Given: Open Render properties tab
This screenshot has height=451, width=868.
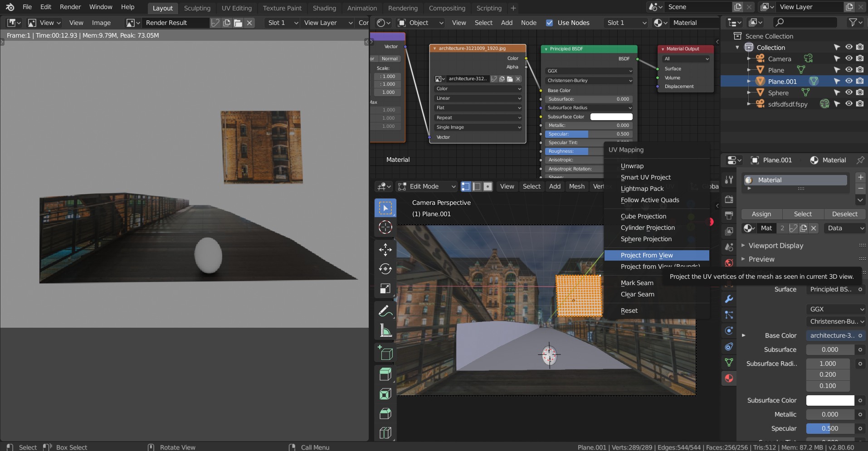Looking at the screenshot, I should [729, 199].
